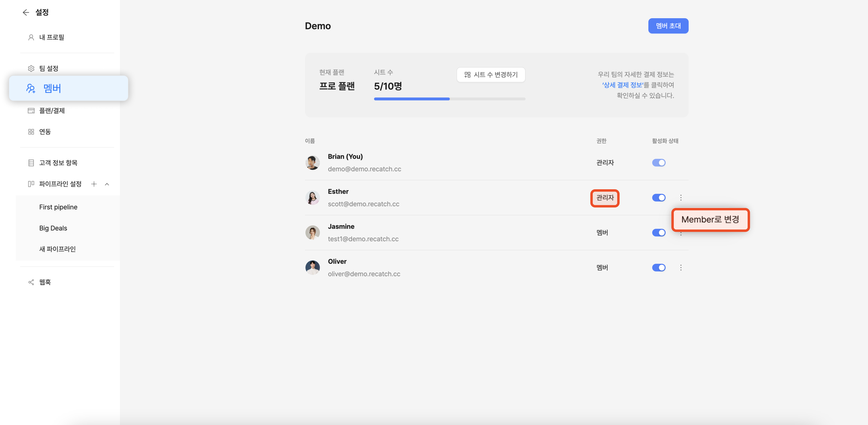
Task: Toggle Jasmine's activation switch
Action: point(658,233)
